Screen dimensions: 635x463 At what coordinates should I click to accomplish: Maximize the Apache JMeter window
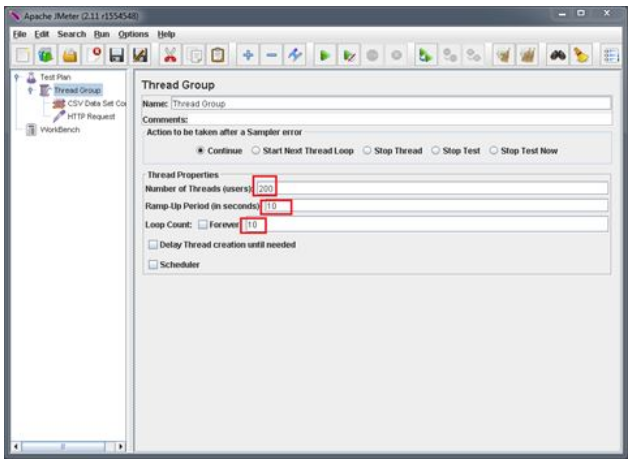pos(581,13)
